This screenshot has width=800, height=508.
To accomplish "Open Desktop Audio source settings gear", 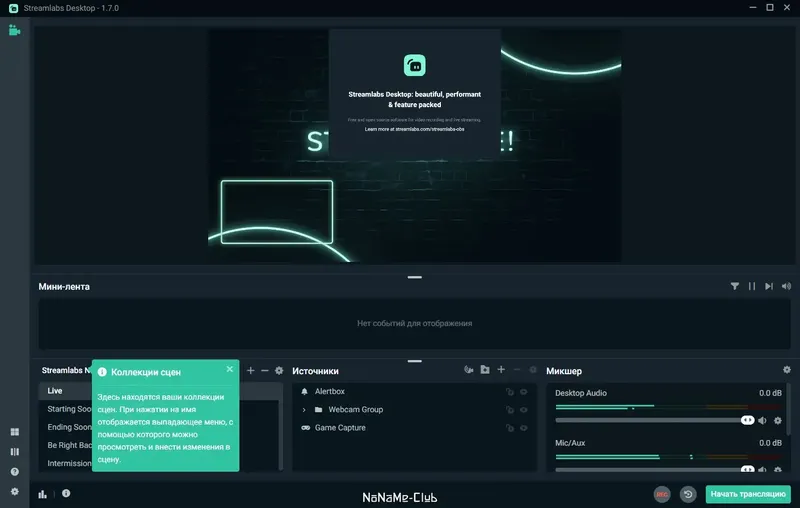I will click(778, 421).
